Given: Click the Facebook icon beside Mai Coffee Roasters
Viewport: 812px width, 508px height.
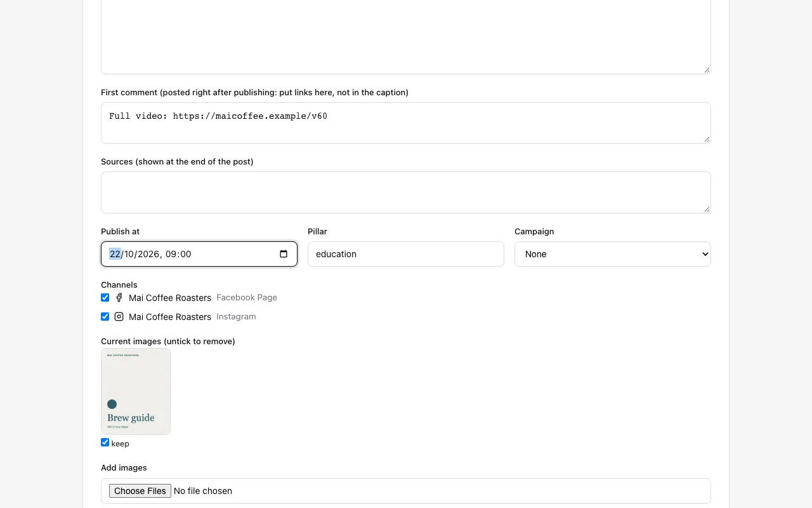Looking at the screenshot, I should (x=119, y=298).
